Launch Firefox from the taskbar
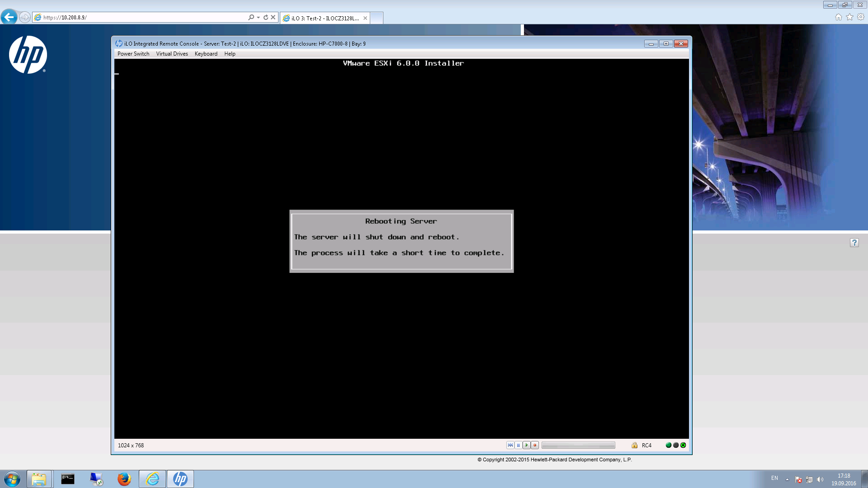This screenshot has height=488, width=868. tap(124, 479)
